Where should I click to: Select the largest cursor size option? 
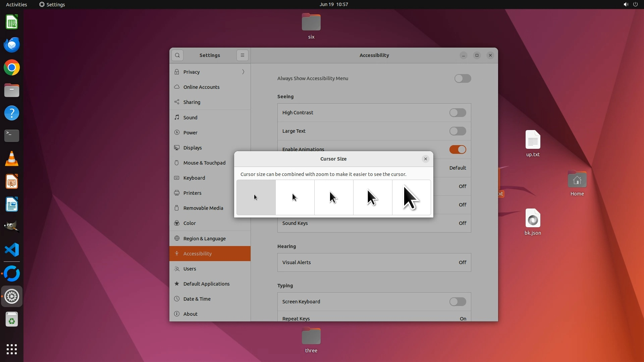pyautogui.click(x=411, y=197)
